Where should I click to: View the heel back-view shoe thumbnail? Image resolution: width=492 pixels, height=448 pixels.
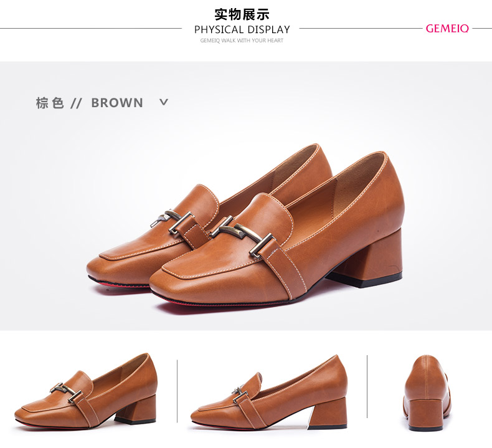(428, 393)
